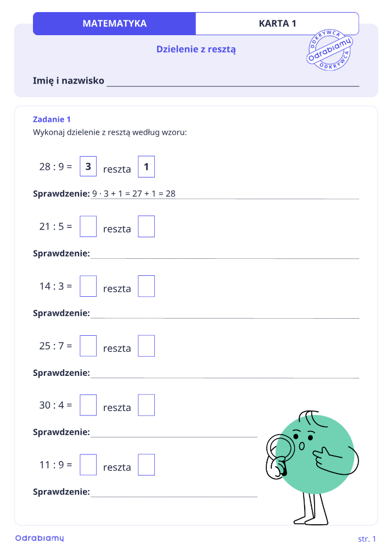Click the Odrabiamy Odkrywca stamp logo

click(x=329, y=50)
